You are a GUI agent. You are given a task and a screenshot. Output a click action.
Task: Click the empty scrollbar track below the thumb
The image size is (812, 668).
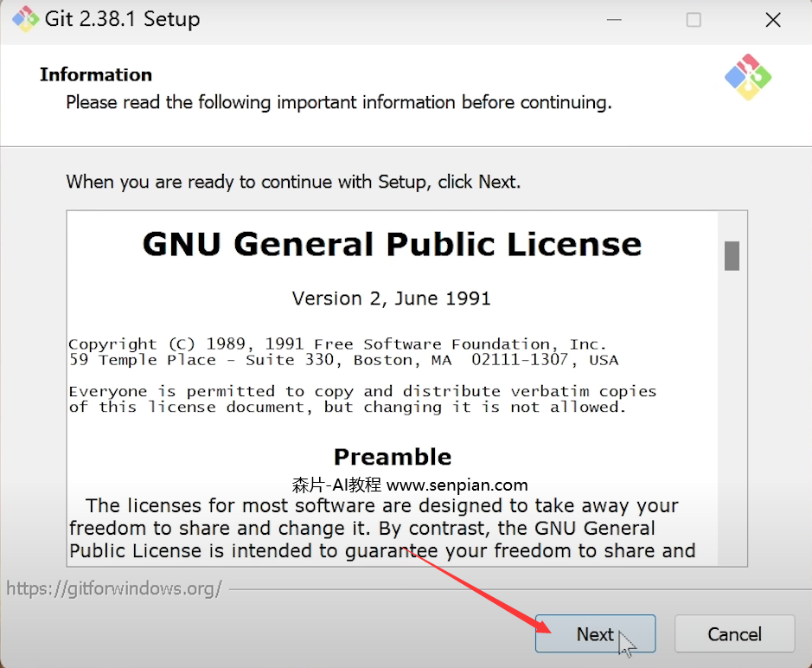(732, 415)
